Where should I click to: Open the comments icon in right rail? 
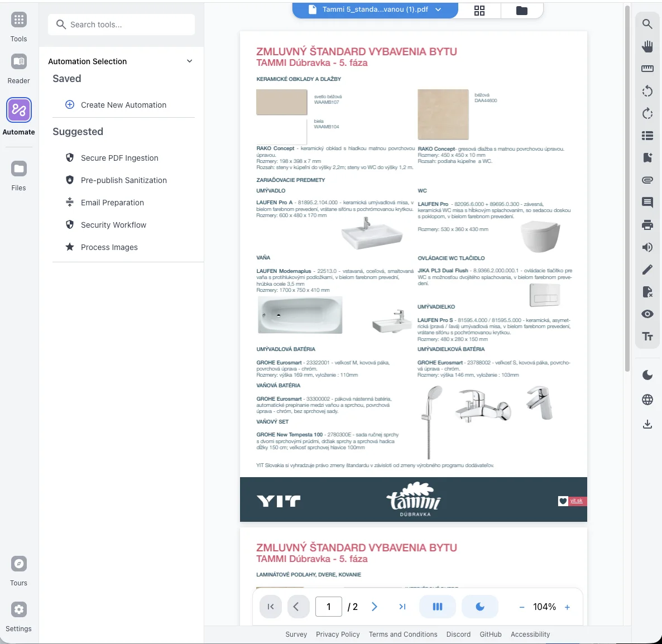tap(647, 202)
